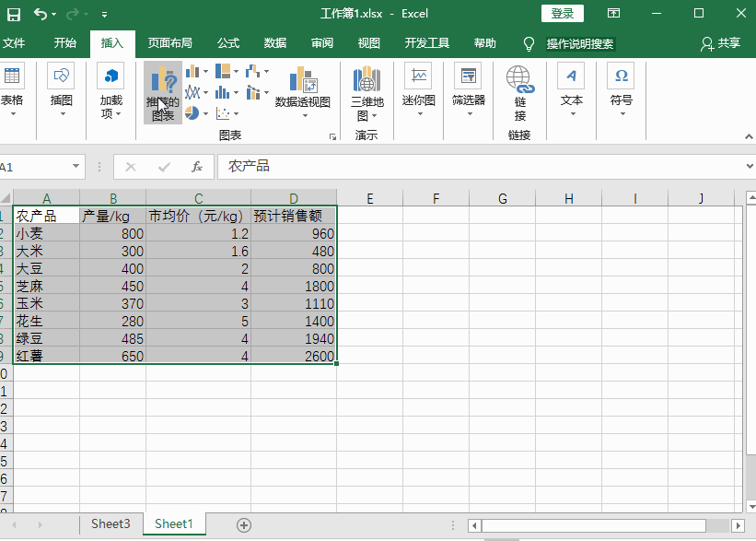Open the 插图 illustrations dropdown

coord(61,91)
